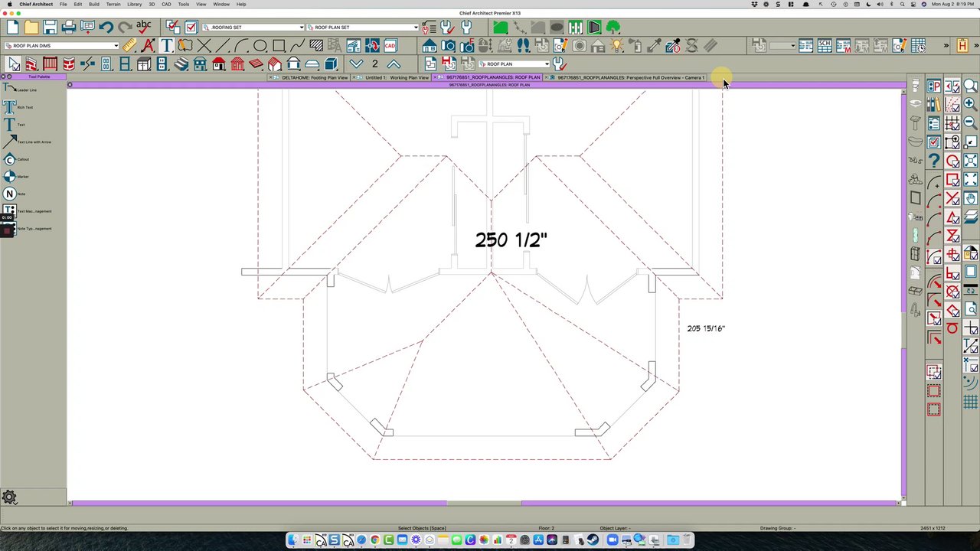The width and height of the screenshot is (980, 551).
Task: Toggle the blue checkmark display options icon
Action: click(191, 28)
